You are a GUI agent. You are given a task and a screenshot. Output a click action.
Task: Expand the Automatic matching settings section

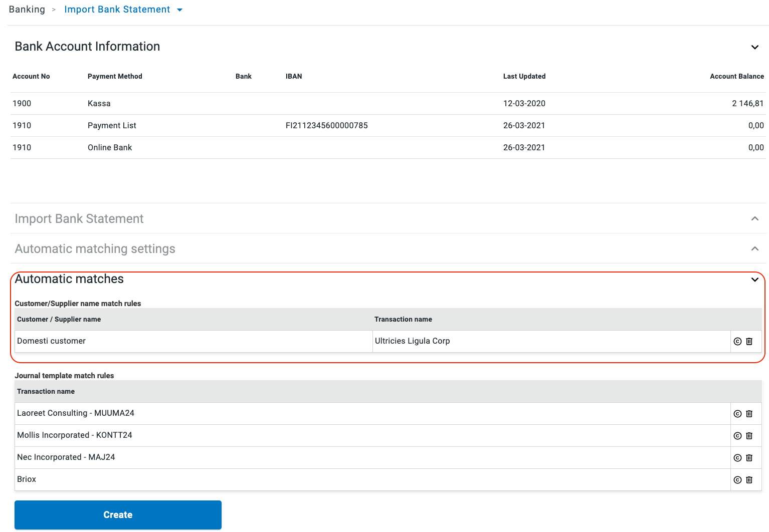(x=754, y=248)
